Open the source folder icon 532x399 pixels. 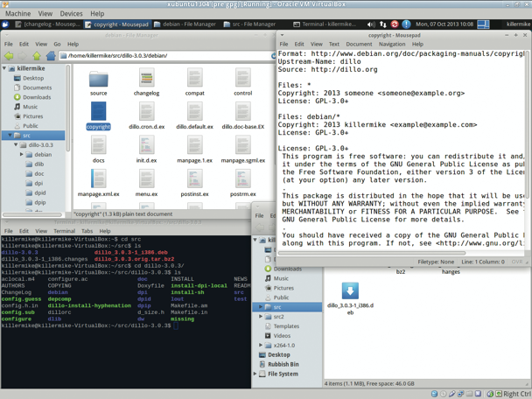coord(98,79)
